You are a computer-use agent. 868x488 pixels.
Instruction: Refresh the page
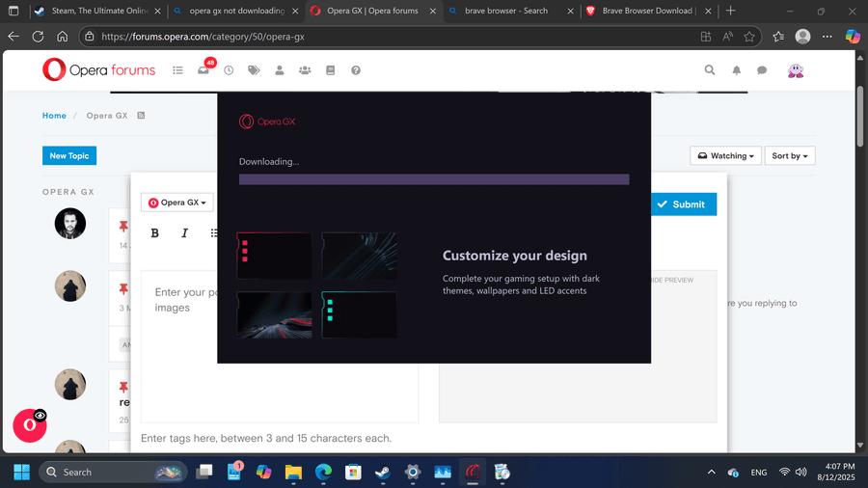point(38,37)
